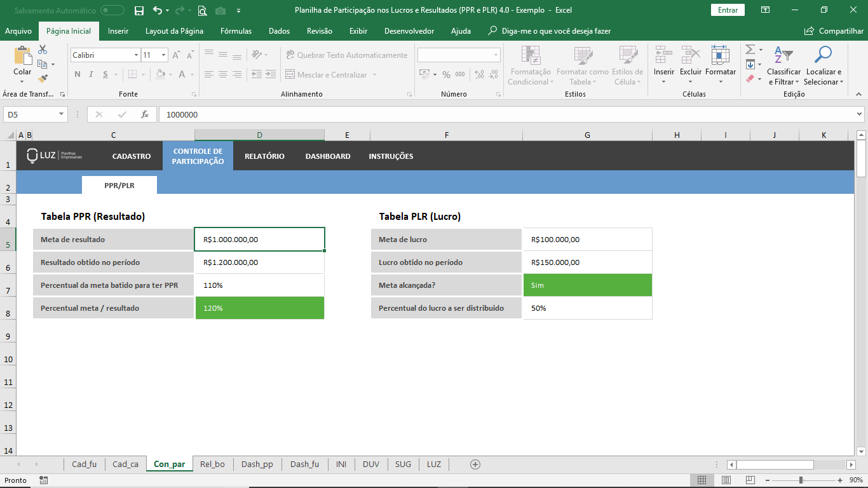Viewport: 868px width, 488px height.
Task: Click the DASHBOARD navigation button
Action: pyautogui.click(x=327, y=156)
